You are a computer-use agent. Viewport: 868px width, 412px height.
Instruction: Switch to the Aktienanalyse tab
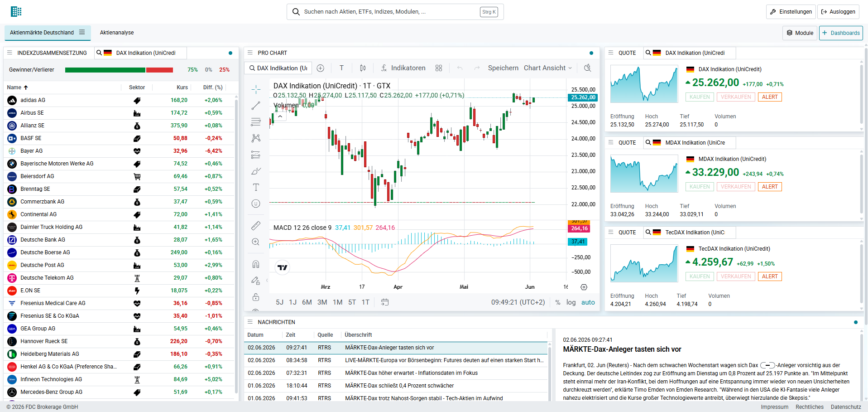coord(117,33)
